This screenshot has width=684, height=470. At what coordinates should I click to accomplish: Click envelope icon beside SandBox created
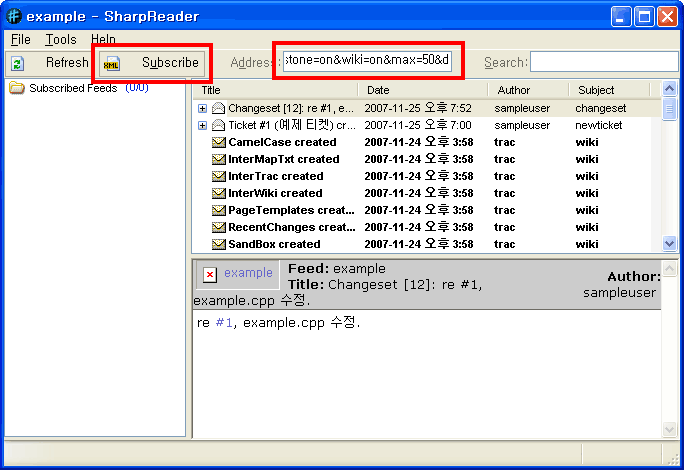click(x=219, y=244)
